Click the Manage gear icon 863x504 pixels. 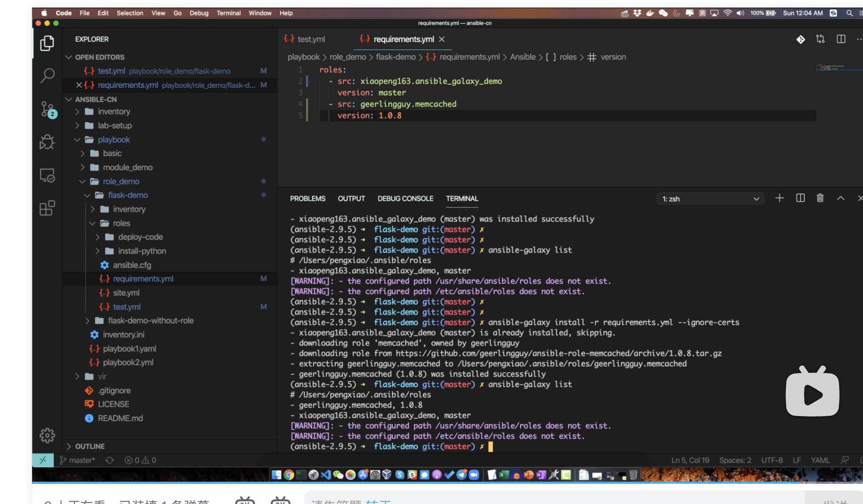47,436
